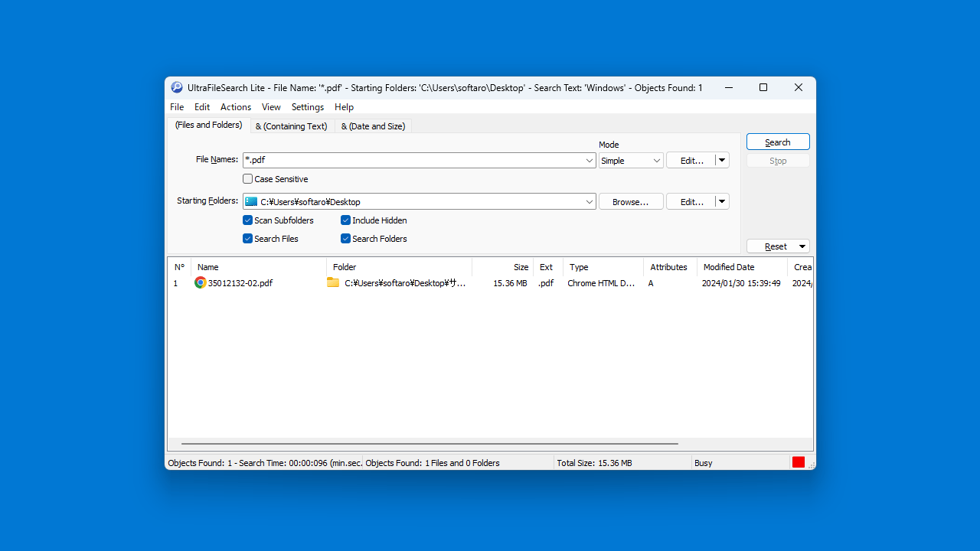This screenshot has height=551, width=980.
Task: Click Edit... beside Starting Folders
Action: point(691,202)
